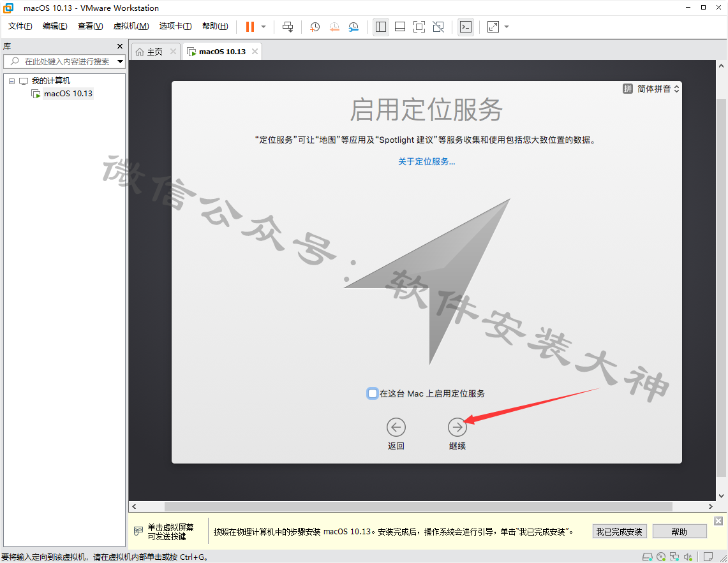Open the snapshot manager wrench-clock icon

click(x=353, y=27)
